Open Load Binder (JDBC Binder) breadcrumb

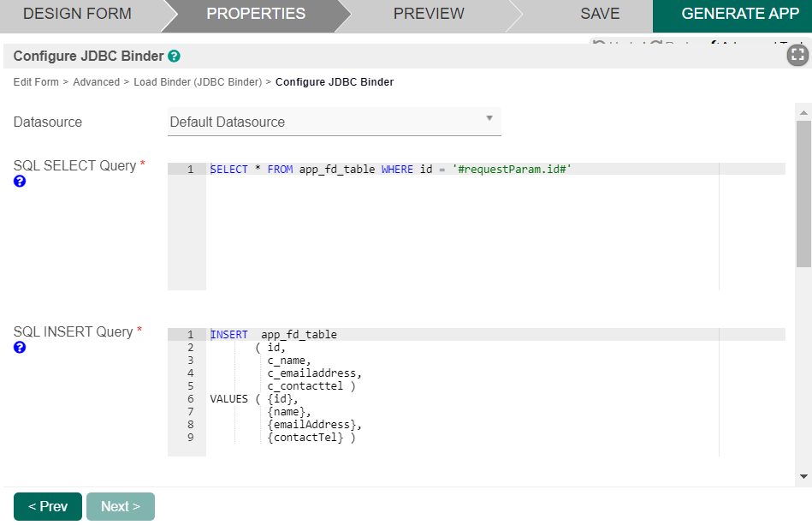(x=198, y=82)
